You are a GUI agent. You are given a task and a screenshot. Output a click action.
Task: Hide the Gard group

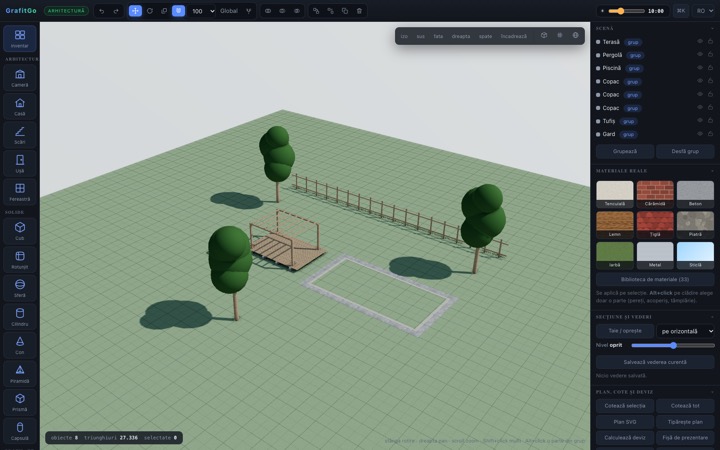tap(700, 134)
